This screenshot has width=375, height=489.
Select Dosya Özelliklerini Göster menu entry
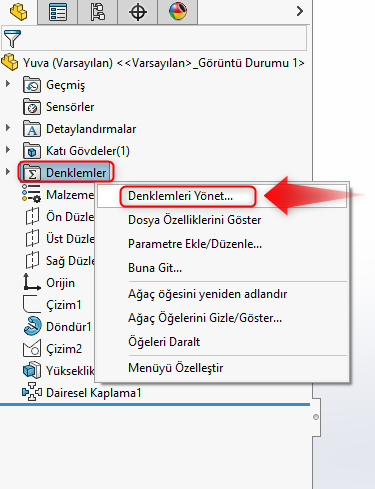point(194,220)
